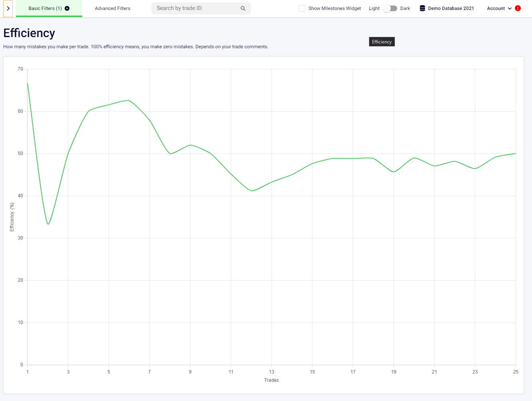The image size is (532, 401).
Task: Click the magnifying glass search icon
Action: pyautogui.click(x=243, y=8)
